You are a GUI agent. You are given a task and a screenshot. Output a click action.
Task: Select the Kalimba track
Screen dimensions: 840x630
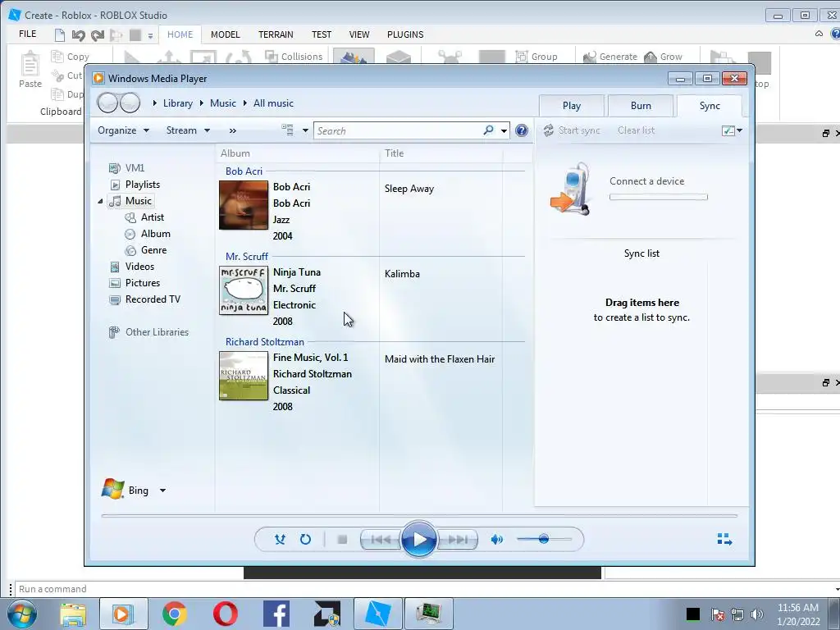tap(402, 274)
